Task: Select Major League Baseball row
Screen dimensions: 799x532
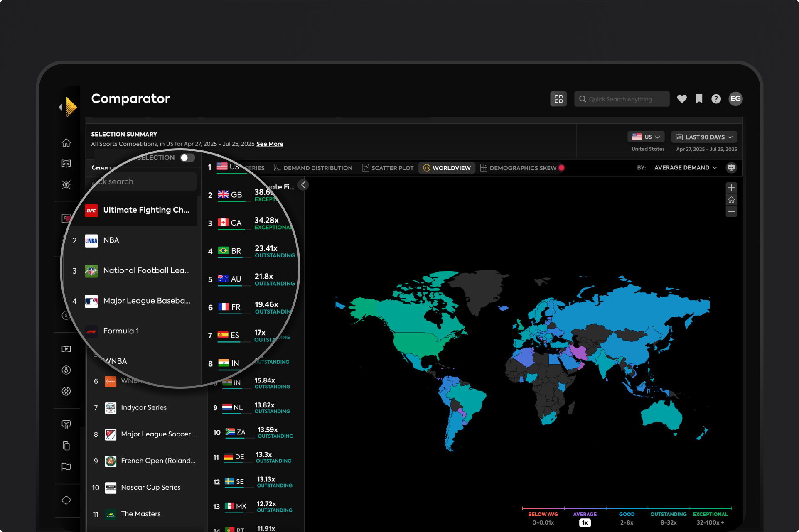Action: click(133, 302)
